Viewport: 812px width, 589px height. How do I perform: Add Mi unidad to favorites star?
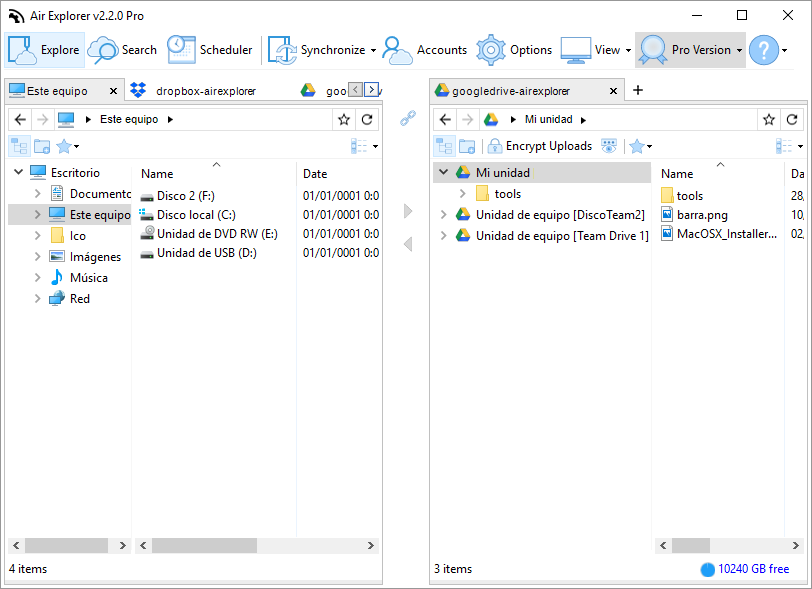769,120
